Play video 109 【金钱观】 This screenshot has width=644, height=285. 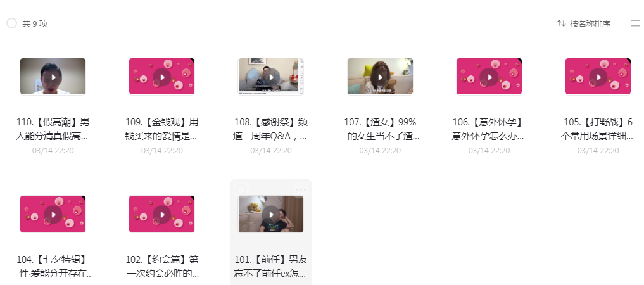tap(162, 77)
